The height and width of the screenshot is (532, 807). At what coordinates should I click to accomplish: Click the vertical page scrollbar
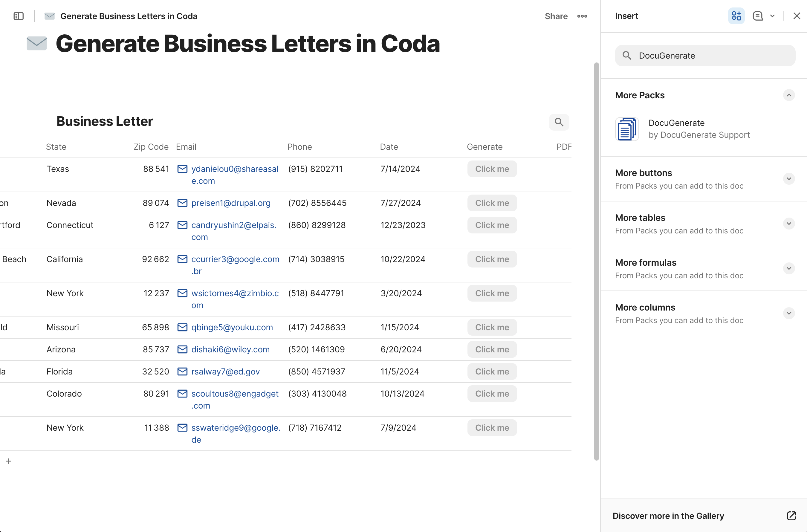[x=596, y=261]
